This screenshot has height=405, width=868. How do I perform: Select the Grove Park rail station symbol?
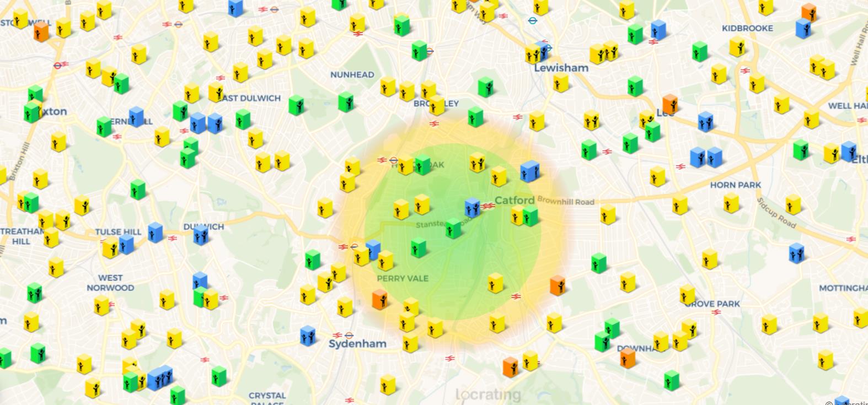(716, 312)
